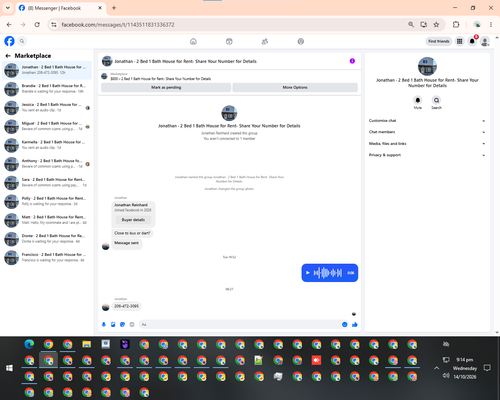Open the Friends icon in top navigation

(x=265, y=41)
